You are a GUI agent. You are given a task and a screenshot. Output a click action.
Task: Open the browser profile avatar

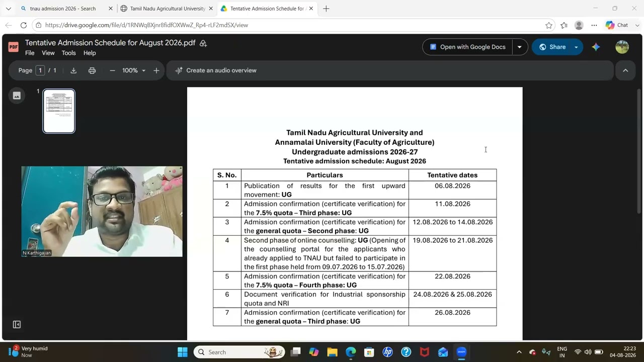579,25
